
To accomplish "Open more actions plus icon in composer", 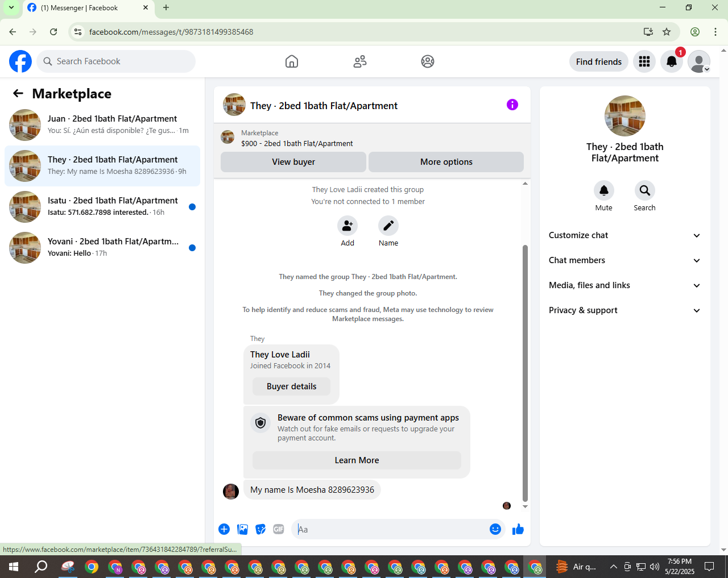I will coord(224,529).
